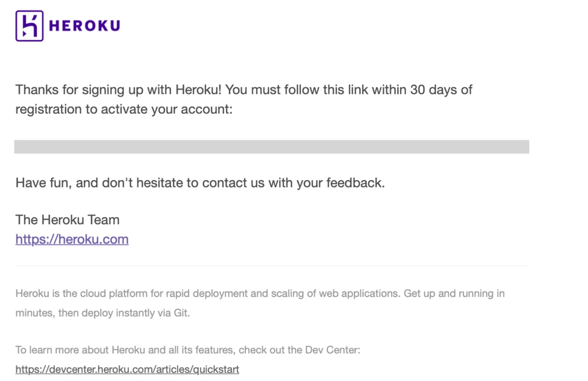Open the greyed-out account activation link
Viewport: 588px width, 381px height.
pyautogui.click(x=271, y=147)
